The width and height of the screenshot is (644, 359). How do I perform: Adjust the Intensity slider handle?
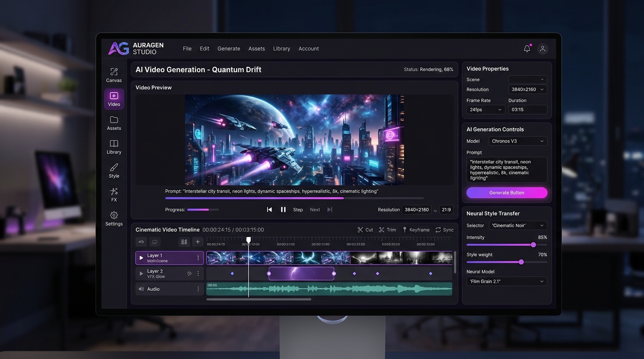533,245
